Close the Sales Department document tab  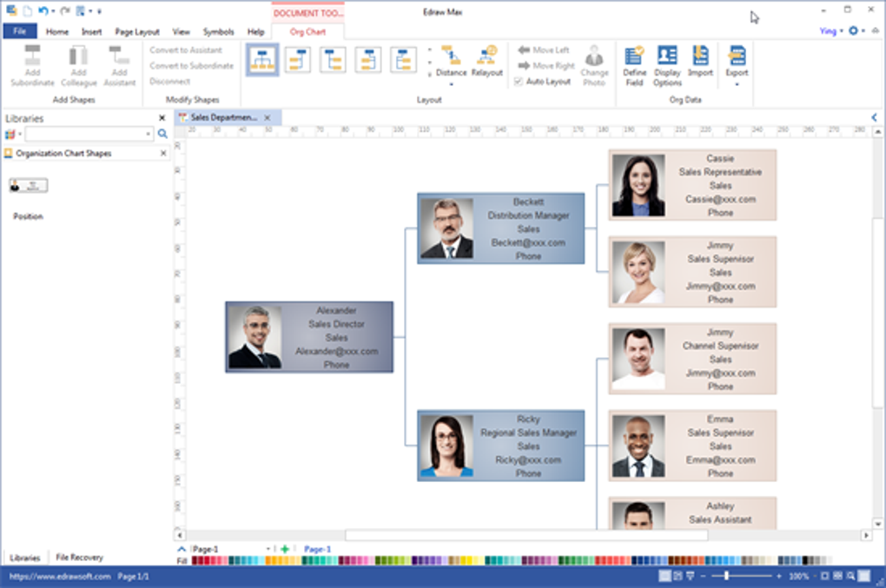click(268, 117)
